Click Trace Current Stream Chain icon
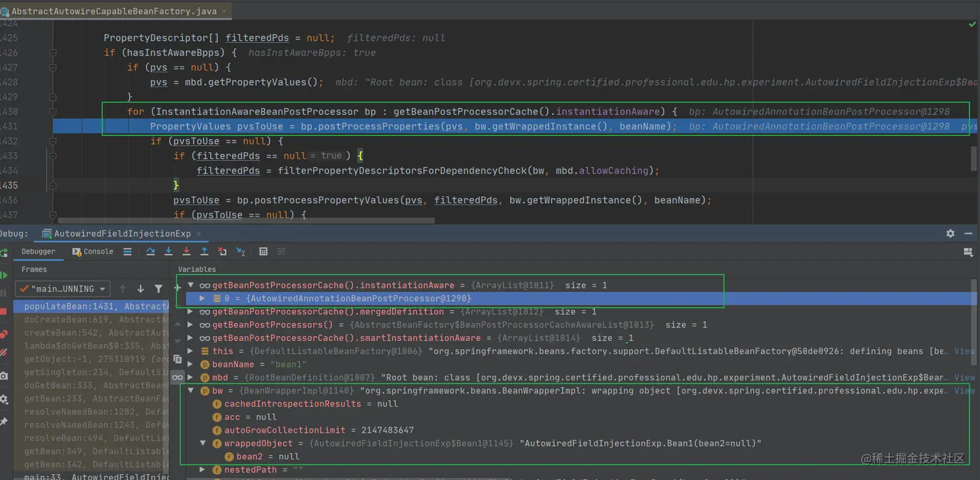This screenshot has width=980, height=480. [281, 251]
